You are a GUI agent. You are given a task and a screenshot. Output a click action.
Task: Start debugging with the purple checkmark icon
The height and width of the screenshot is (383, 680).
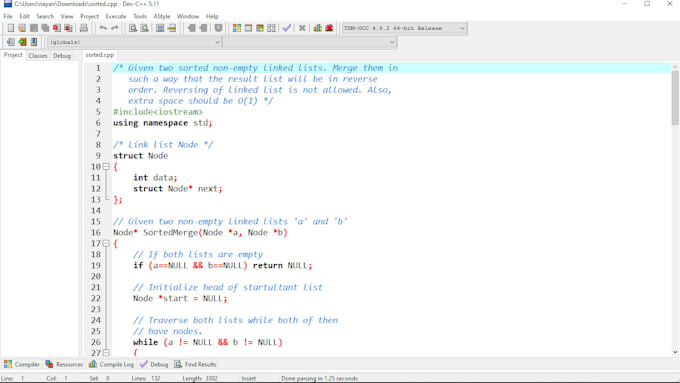287,28
